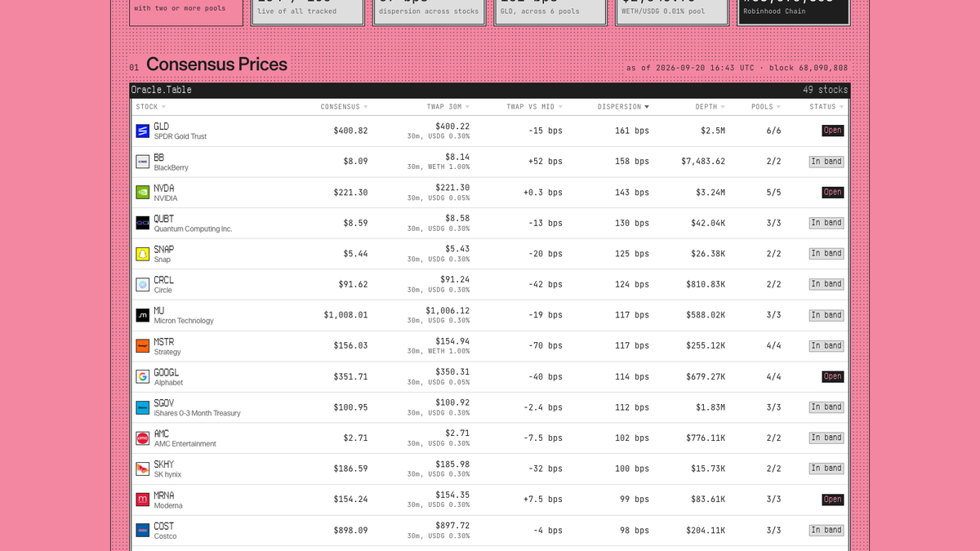Click the In band badge for COST

(x=826, y=530)
